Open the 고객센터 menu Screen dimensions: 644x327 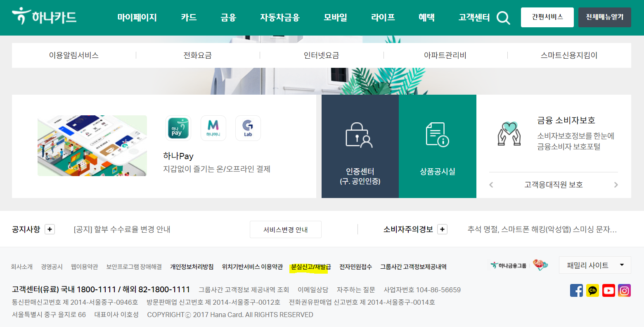474,18
